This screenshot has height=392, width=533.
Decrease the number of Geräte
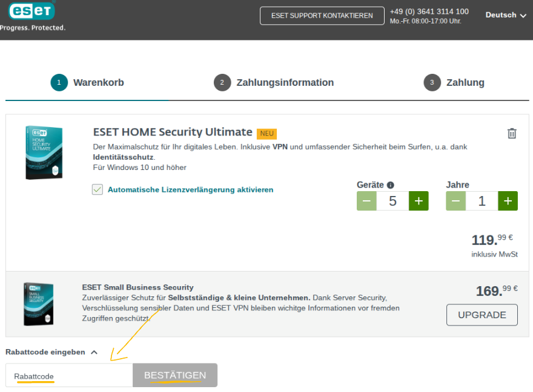366,201
